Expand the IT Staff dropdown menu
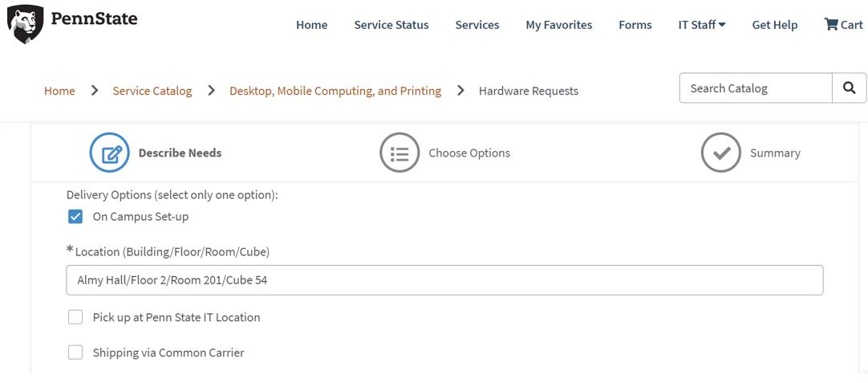 click(701, 25)
